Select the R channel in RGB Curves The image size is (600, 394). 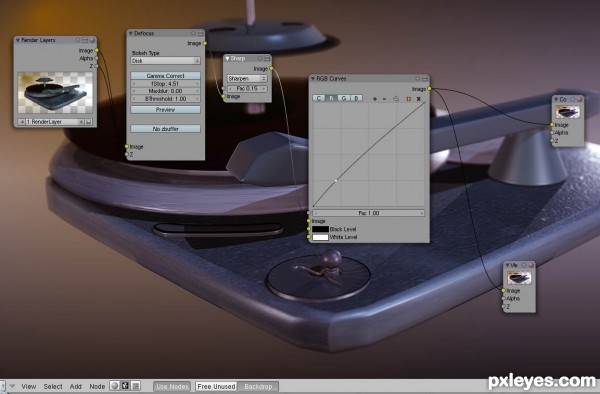point(331,98)
